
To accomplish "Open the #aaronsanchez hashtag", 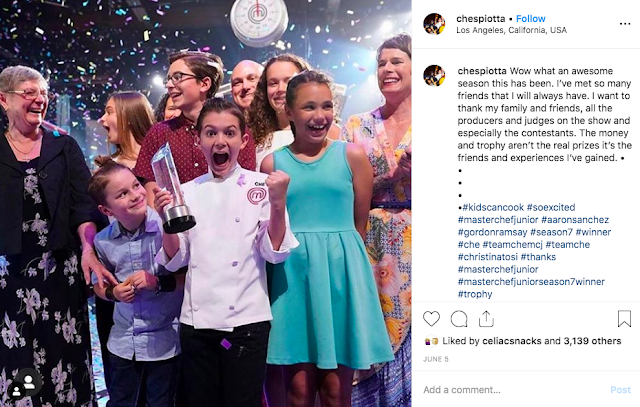I will point(575,220).
